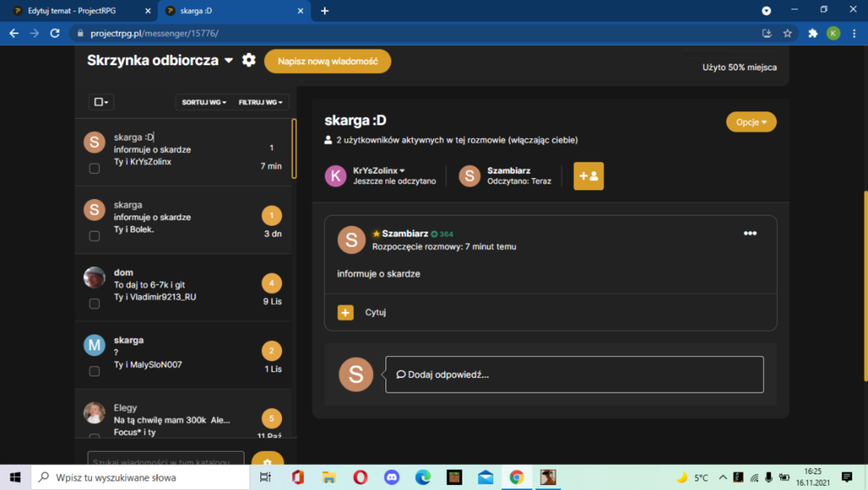The image size is (868, 490).
Task: Open the Opcje dropdown button
Action: click(751, 122)
